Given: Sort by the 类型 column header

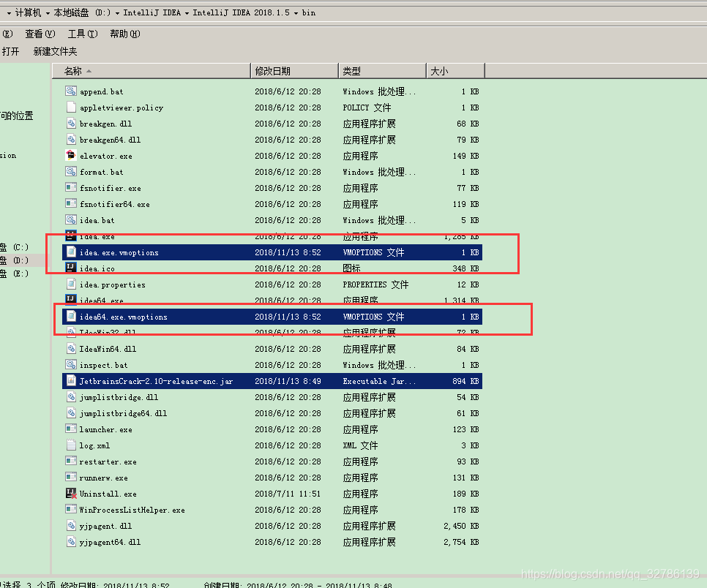Looking at the screenshot, I should click(382, 71).
